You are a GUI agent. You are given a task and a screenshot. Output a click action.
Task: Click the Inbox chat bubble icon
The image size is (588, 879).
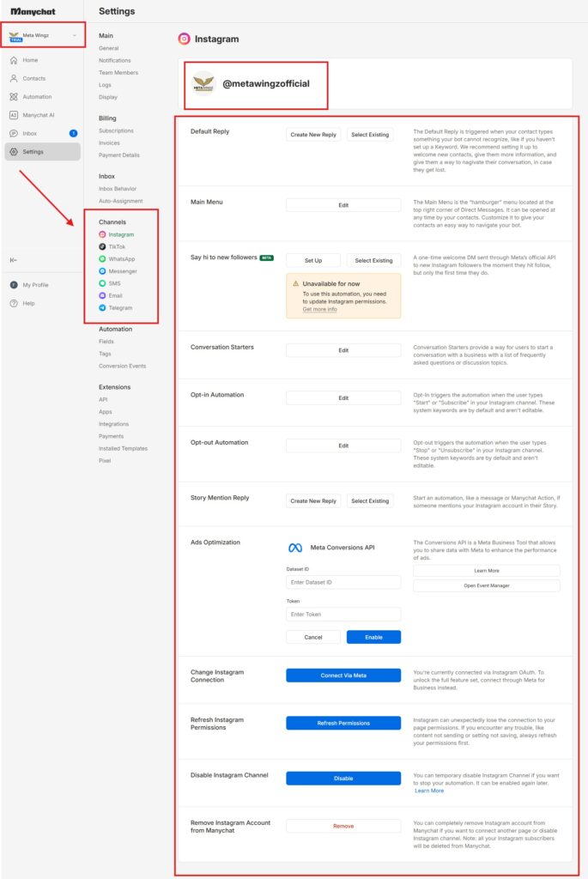pos(14,133)
